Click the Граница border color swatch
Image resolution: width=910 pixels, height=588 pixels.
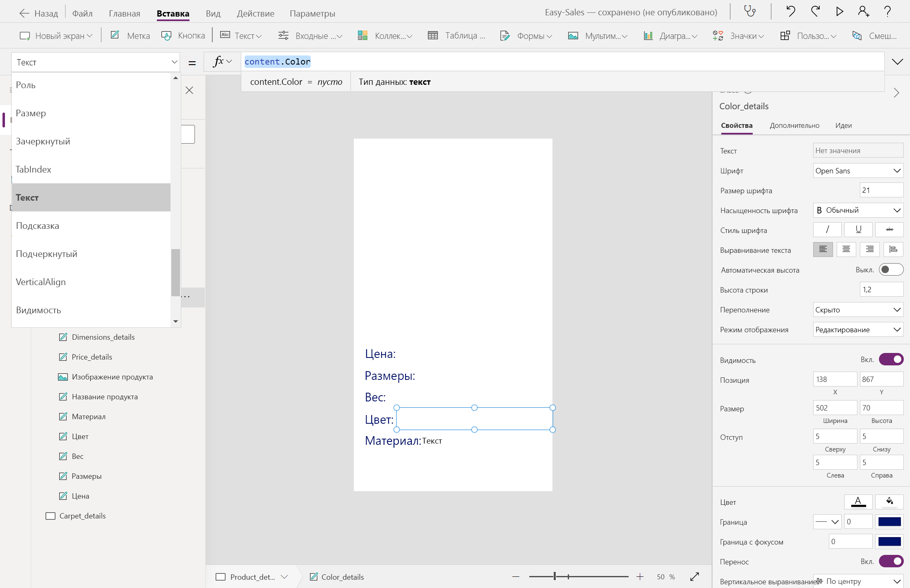[x=889, y=521]
